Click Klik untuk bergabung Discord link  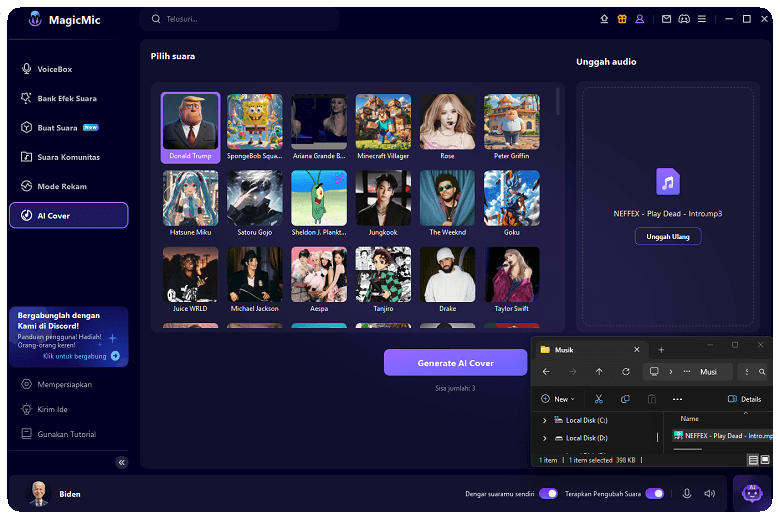[x=81, y=356]
